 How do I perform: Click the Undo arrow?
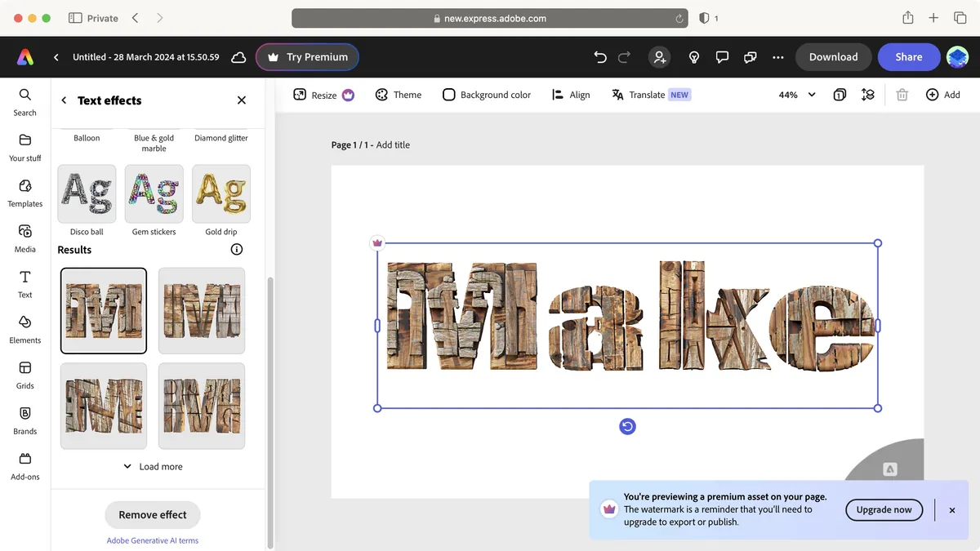(600, 56)
